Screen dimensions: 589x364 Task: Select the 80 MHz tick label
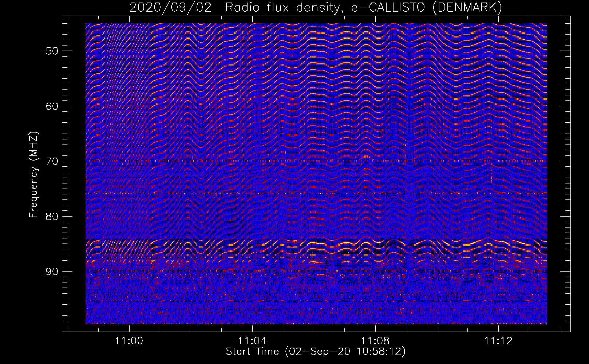(x=52, y=216)
